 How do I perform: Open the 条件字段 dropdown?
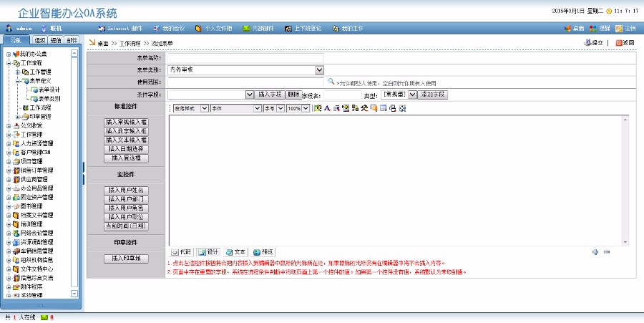(210, 95)
